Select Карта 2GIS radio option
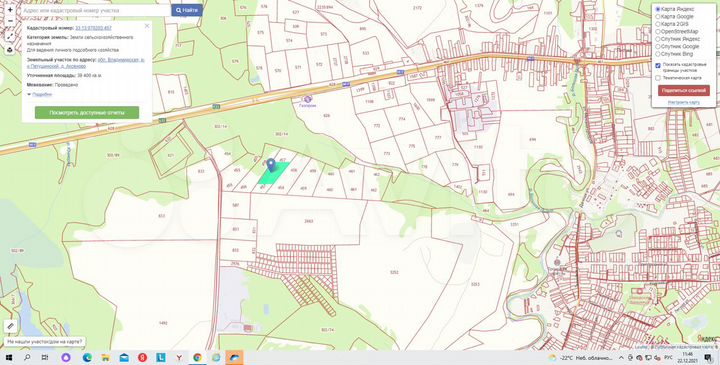This screenshot has width=720, height=365. [x=658, y=24]
